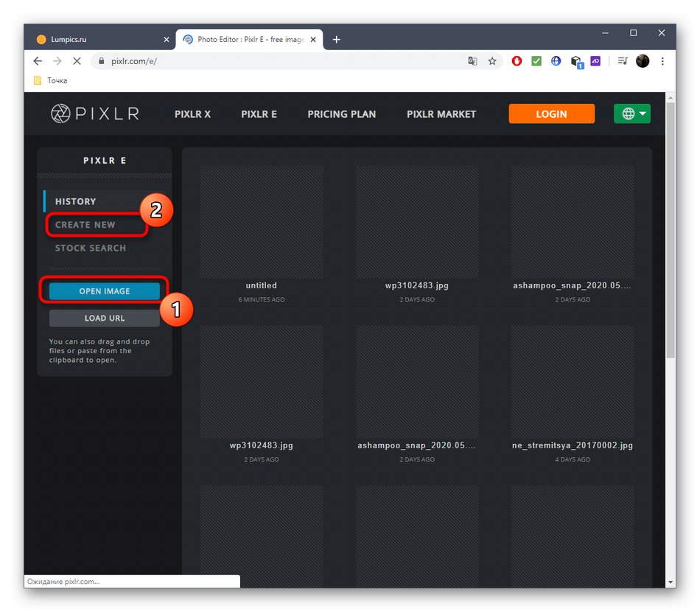The image size is (700, 612).
Task: Select STOCK SEARCH in the sidebar
Action: (x=90, y=248)
